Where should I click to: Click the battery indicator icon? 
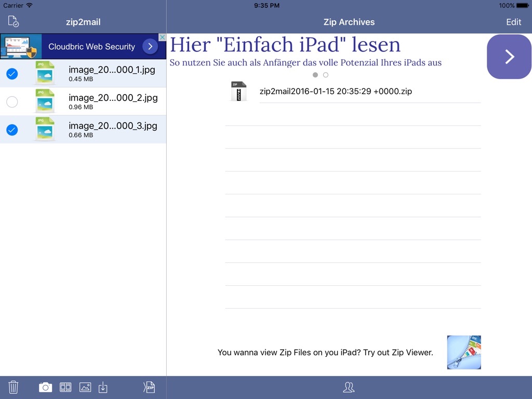(x=523, y=5)
